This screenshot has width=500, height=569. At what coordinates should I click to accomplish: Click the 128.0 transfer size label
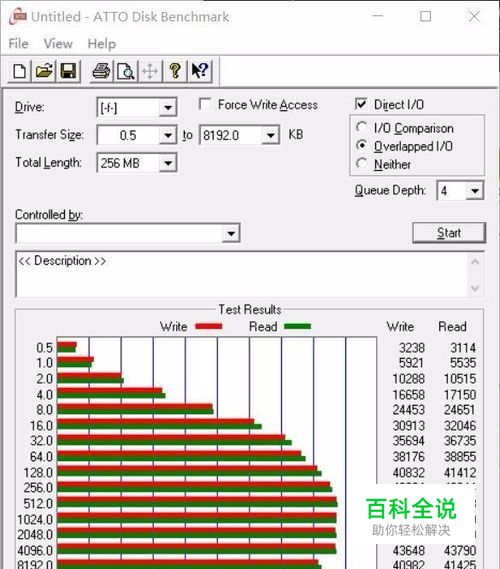[38, 472]
